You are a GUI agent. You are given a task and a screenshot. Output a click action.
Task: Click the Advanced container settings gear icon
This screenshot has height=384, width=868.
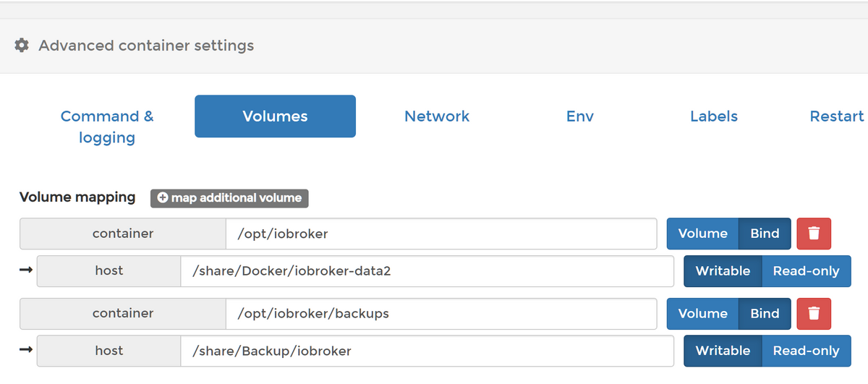coord(22,46)
